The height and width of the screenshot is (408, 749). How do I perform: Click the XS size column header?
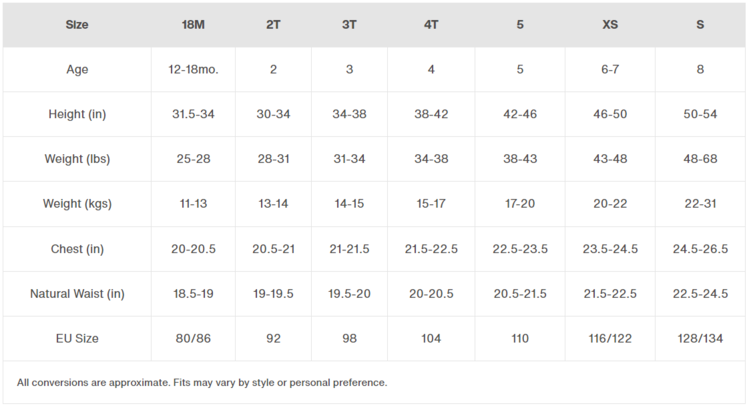[610, 24]
